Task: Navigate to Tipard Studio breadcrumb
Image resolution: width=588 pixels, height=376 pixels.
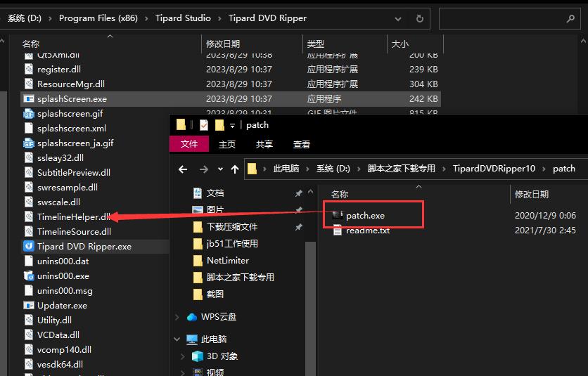Action: point(183,18)
